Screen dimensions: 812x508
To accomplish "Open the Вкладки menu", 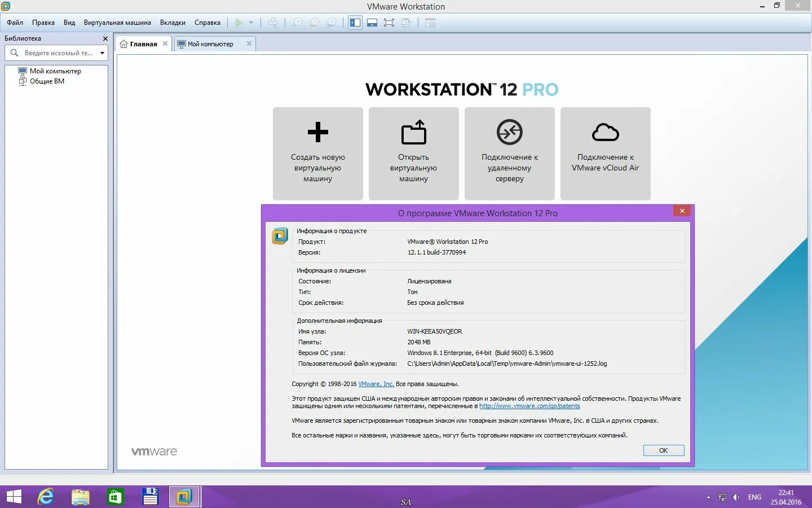I will coord(173,23).
